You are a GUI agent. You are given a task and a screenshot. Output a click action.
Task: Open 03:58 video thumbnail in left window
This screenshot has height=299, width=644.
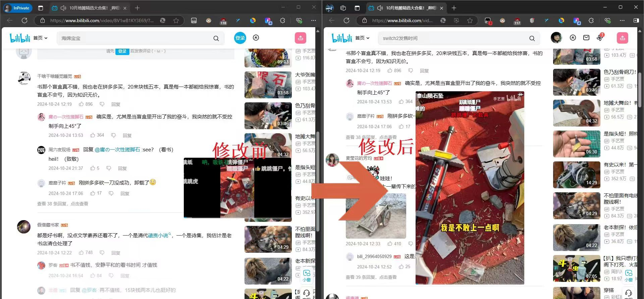[268, 85]
